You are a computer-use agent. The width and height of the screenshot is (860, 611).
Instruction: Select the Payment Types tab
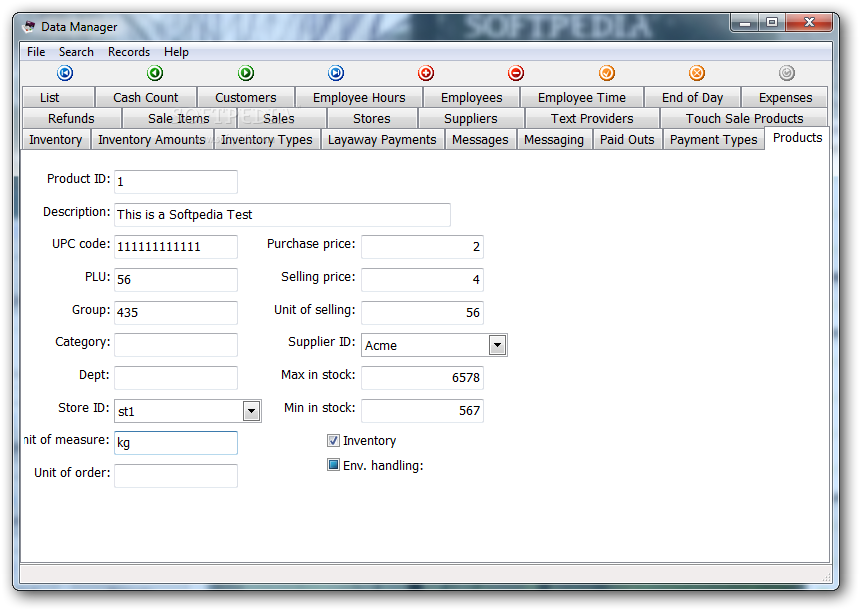tap(714, 139)
